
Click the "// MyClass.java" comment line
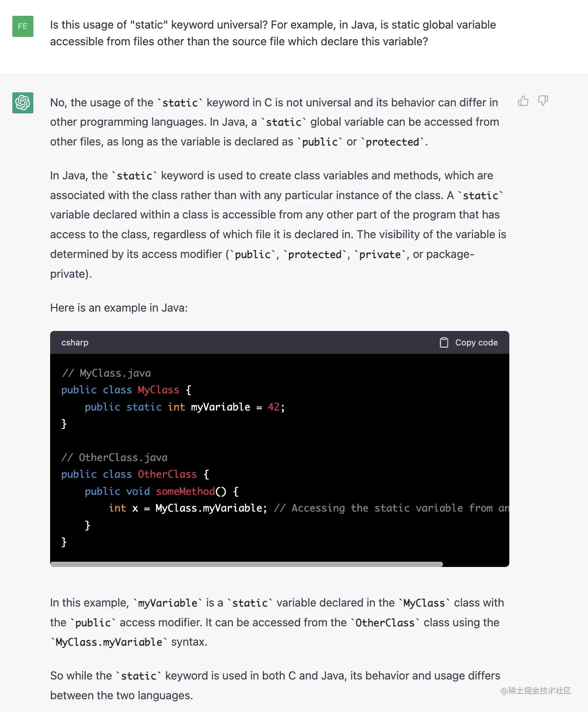tap(106, 373)
